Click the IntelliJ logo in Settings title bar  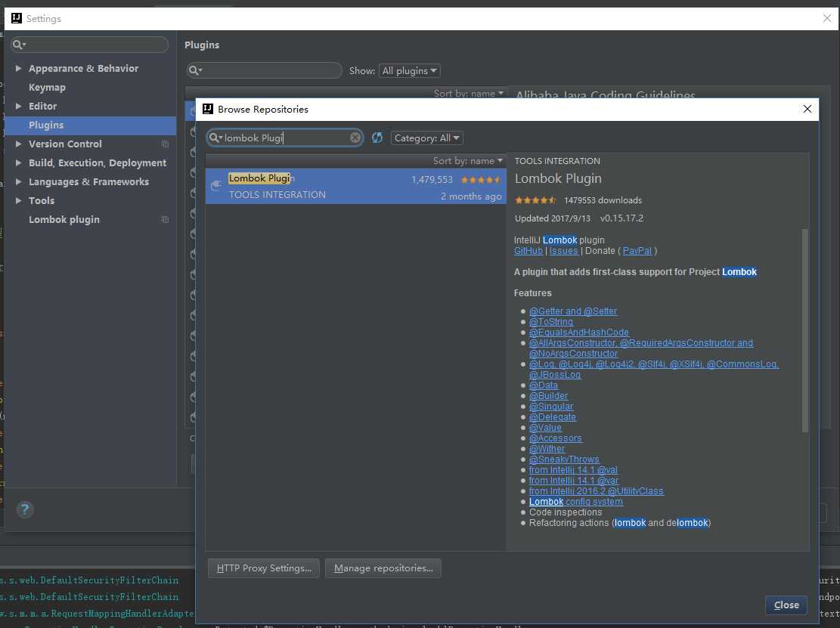coord(17,18)
